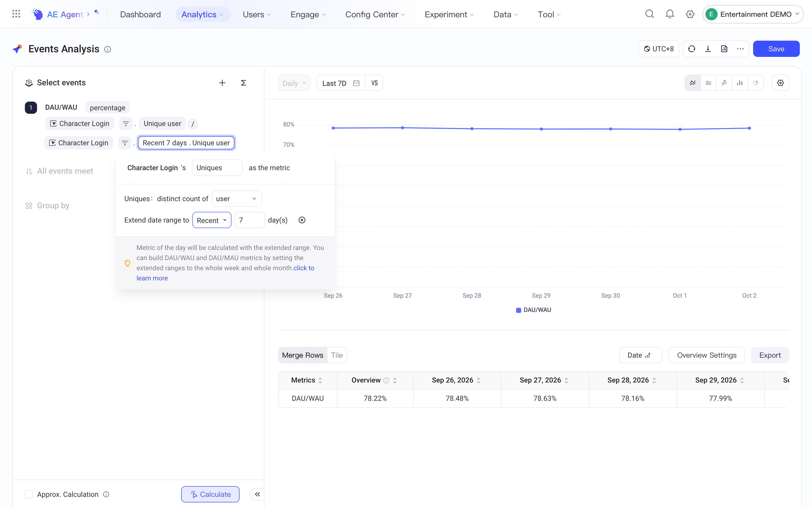Click the Export button
This screenshot has height=508, width=812.
click(x=770, y=355)
